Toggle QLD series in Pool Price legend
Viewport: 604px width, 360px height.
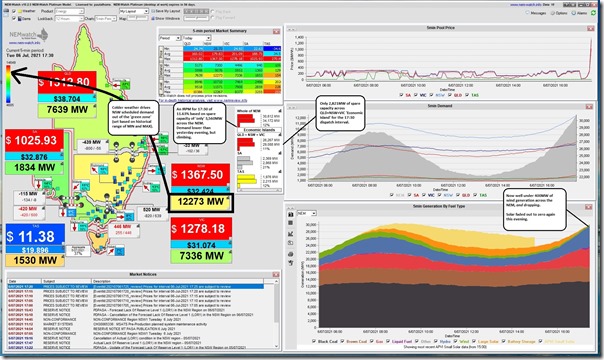point(450,95)
